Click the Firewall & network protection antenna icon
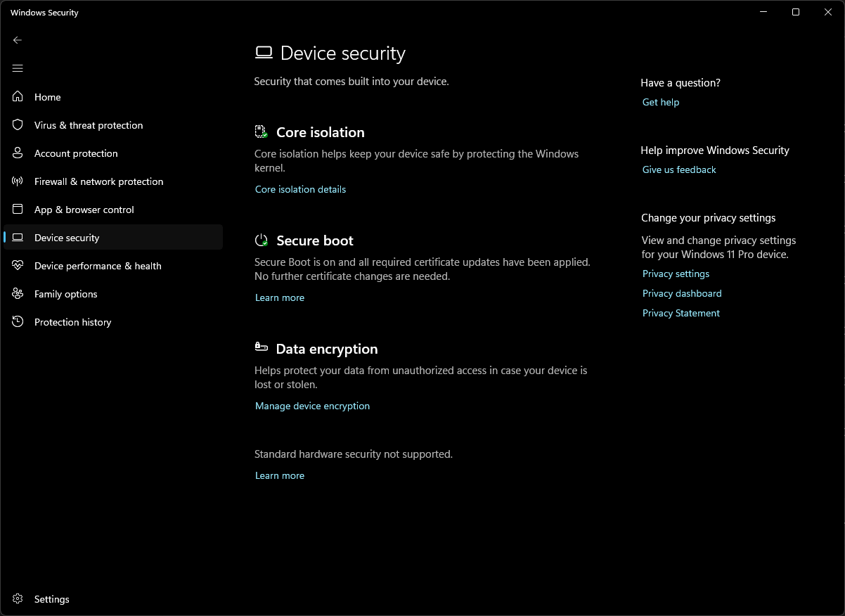 (x=18, y=181)
